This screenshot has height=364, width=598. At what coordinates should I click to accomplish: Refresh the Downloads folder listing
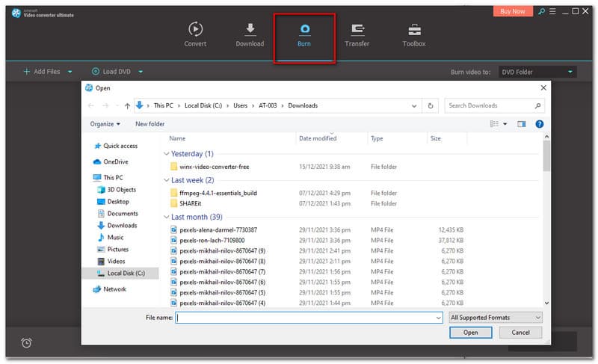(431, 106)
